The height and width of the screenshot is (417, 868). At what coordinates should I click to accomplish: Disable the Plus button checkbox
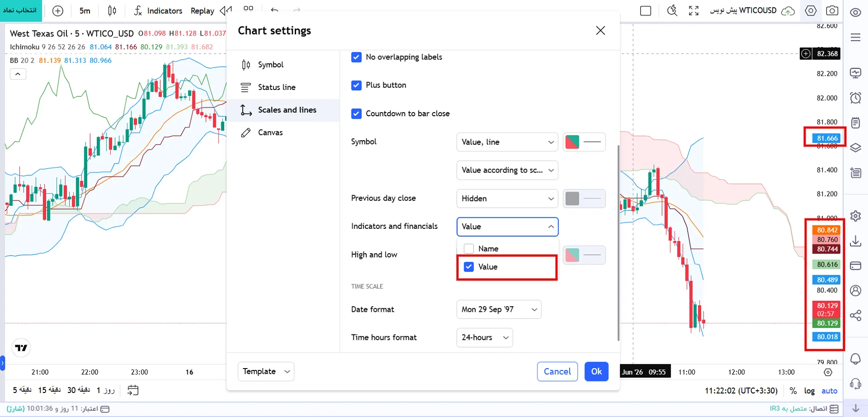[356, 85]
